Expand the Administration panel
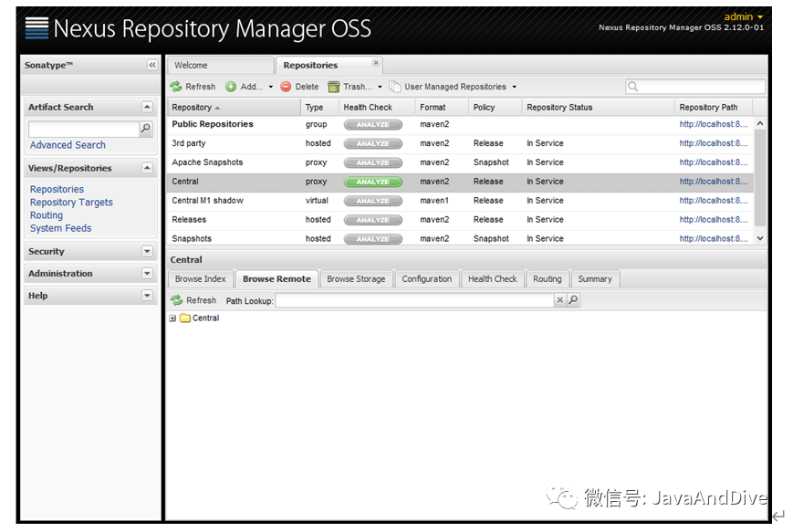The height and width of the screenshot is (532, 793). 147,273
